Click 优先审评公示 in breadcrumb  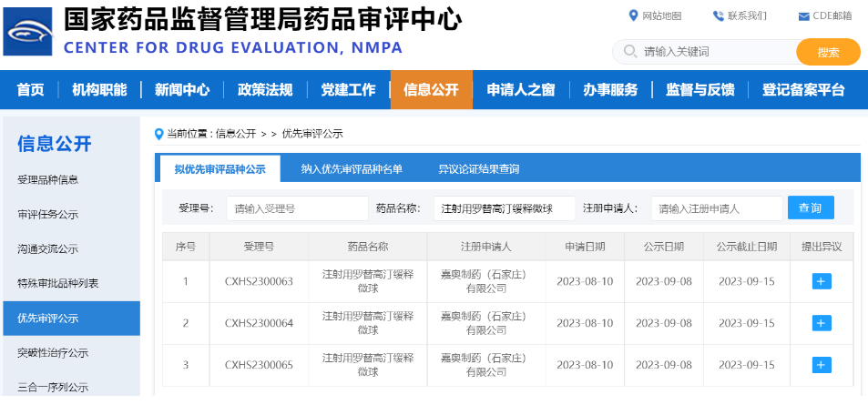click(312, 134)
